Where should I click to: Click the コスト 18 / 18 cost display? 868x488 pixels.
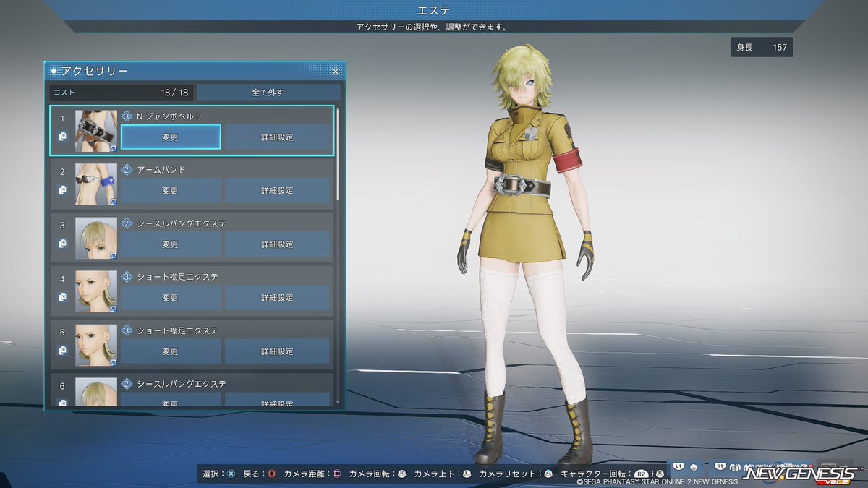[122, 93]
